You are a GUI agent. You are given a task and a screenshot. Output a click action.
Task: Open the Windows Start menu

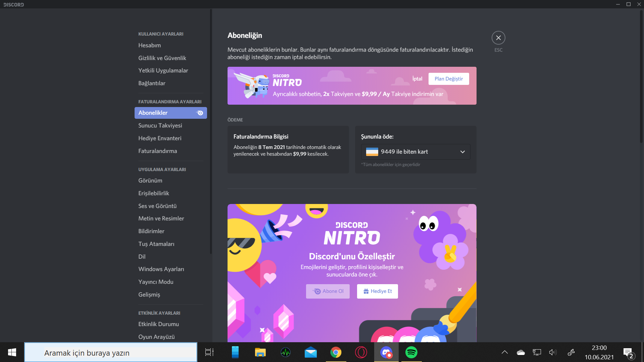(12, 352)
